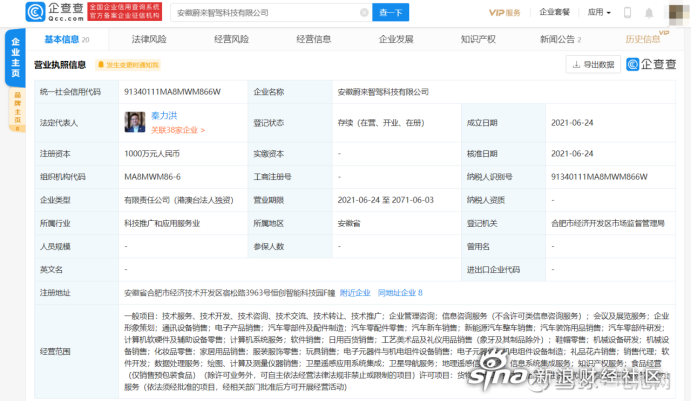Open the Qcc.com logo home link
Viewport: 691px width, 402px height.
pos(54,12)
